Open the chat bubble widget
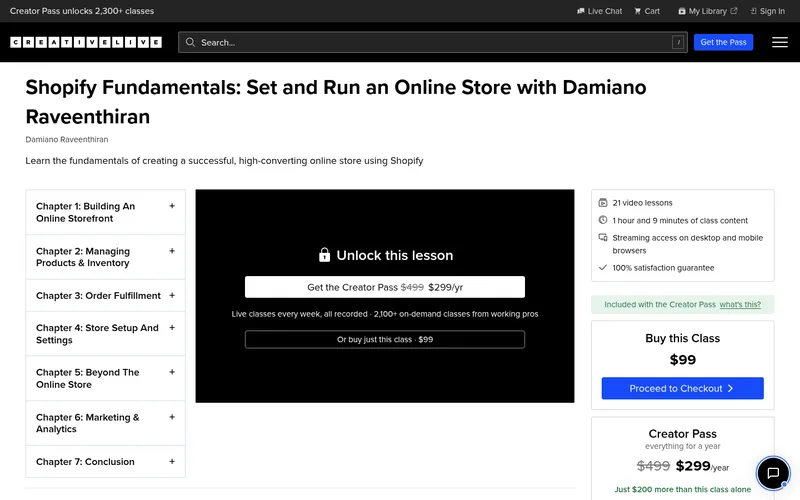The width and height of the screenshot is (800, 500). (773, 473)
